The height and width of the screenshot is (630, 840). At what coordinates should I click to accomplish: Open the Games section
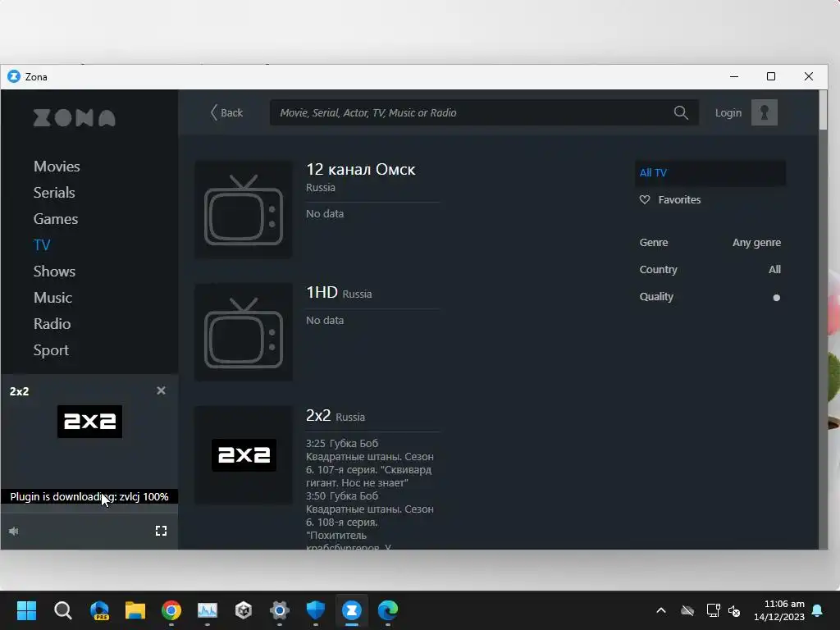coord(56,218)
